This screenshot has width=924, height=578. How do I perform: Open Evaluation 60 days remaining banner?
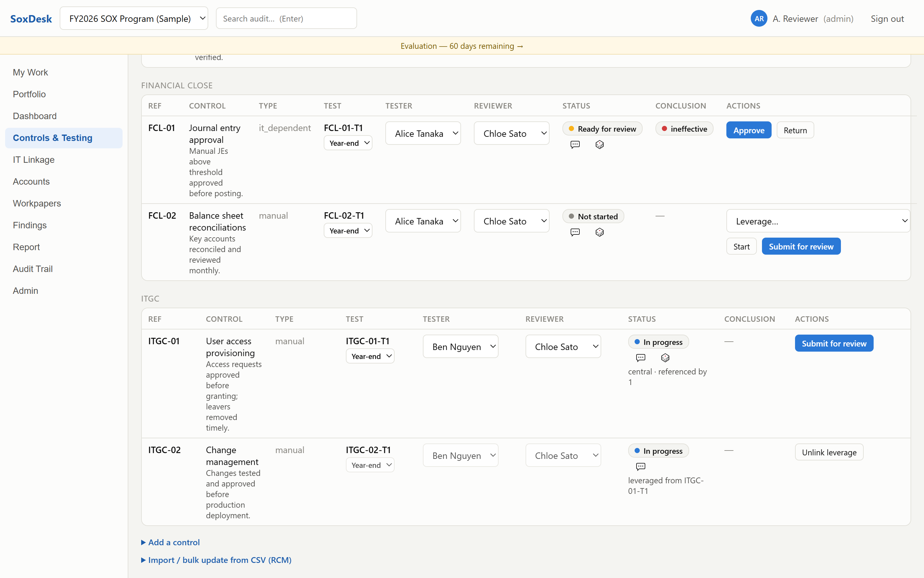(462, 46)
